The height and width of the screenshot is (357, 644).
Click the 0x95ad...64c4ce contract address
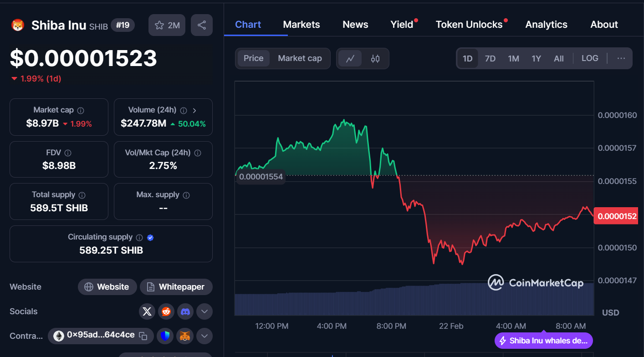click(x=101, y=335)
